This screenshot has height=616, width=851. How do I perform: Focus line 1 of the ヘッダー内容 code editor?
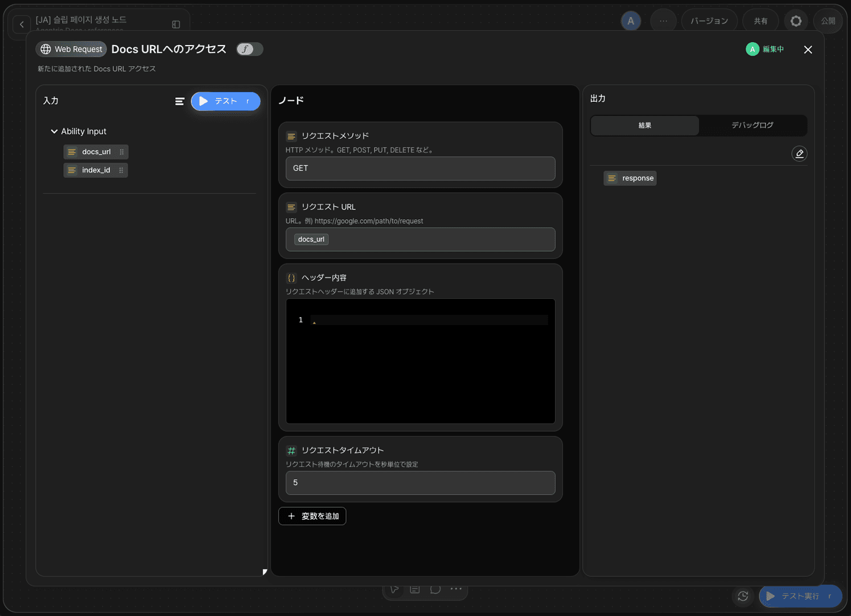pos(429,320)
